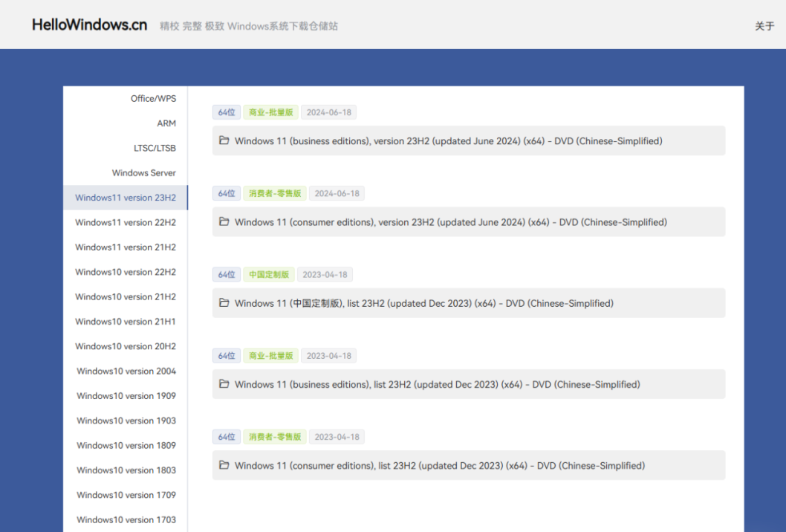Click the 2023-04-18 date beside 商业-批量版
786x532 pixels.
pos(329,356)
